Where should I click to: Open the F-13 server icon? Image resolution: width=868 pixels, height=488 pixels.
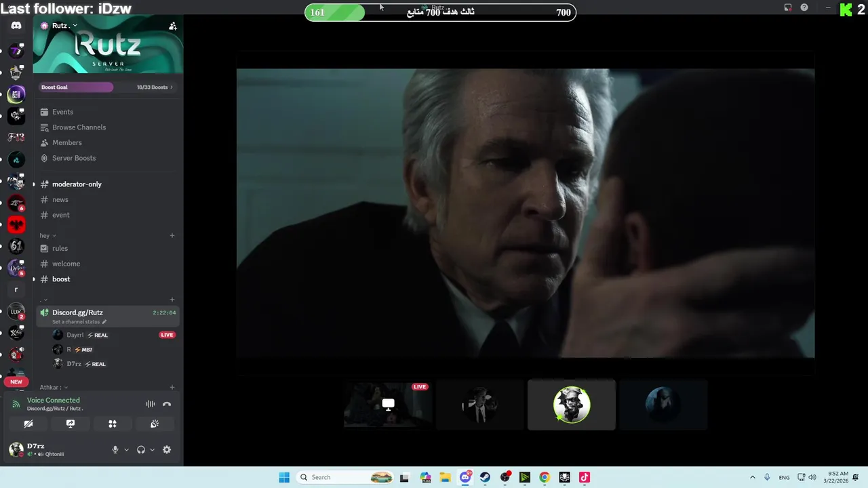16,138
